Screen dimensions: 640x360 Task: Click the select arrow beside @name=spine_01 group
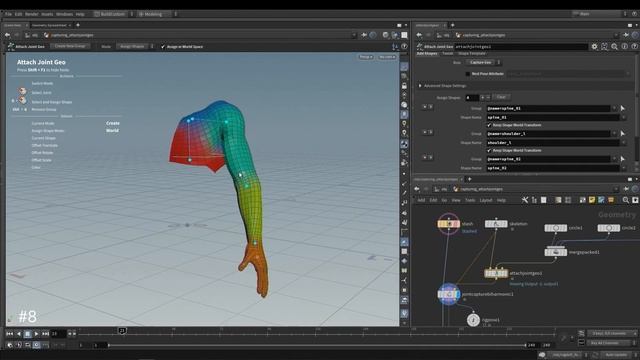pos(622,108)
